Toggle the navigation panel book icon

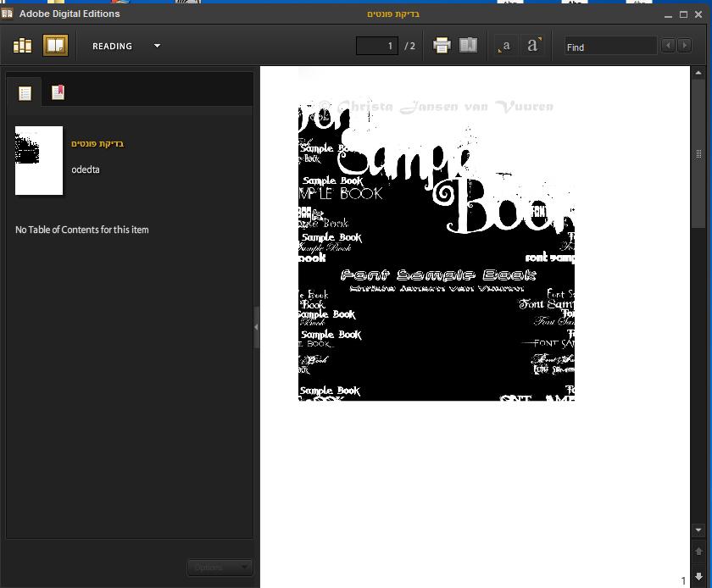[469, 46]
